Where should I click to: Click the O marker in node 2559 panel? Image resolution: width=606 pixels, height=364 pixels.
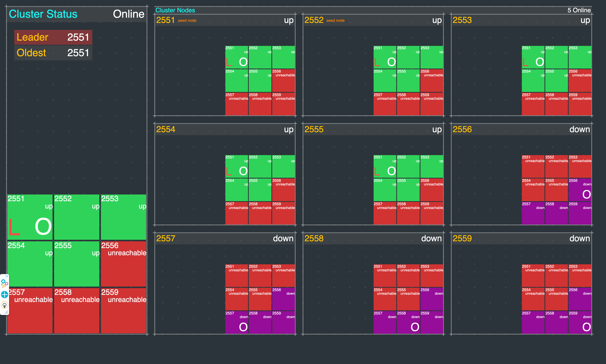point(586,327)
